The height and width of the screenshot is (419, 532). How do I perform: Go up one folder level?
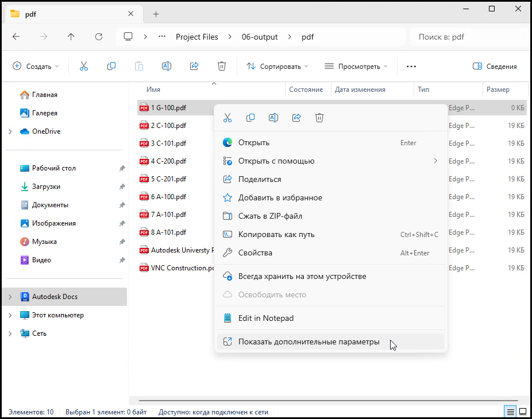click(71, 37)
